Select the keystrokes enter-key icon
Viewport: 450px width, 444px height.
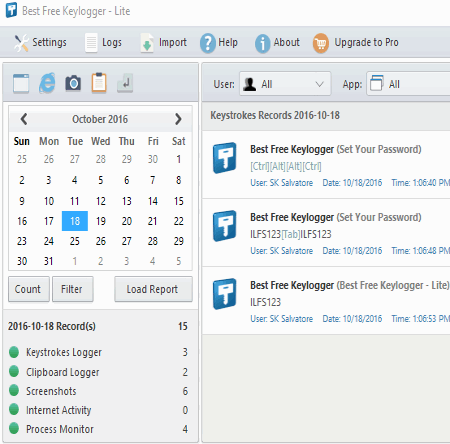click(x=125, y=83)
